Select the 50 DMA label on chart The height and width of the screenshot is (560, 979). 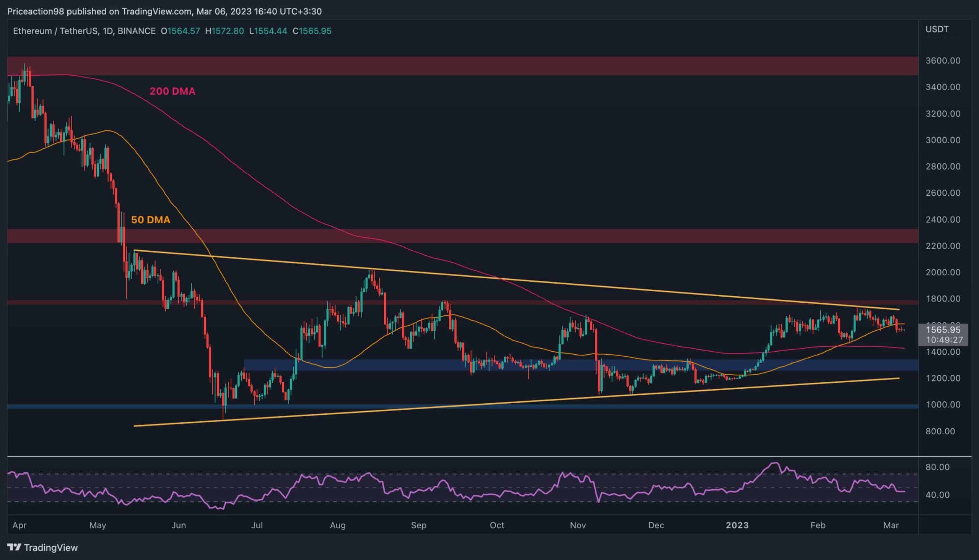pos(150,220)
